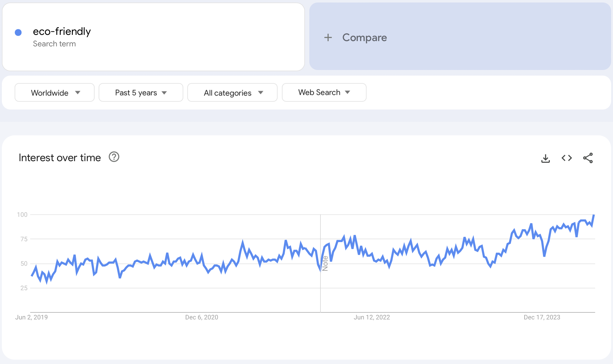Click the 100 value on the y-axis
The width and height of the screenshot is (613, 364).
tap(22, 215)
